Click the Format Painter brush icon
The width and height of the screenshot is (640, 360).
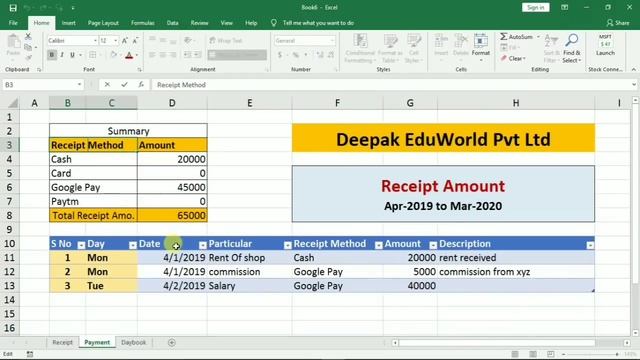click(x=28, y=58)
